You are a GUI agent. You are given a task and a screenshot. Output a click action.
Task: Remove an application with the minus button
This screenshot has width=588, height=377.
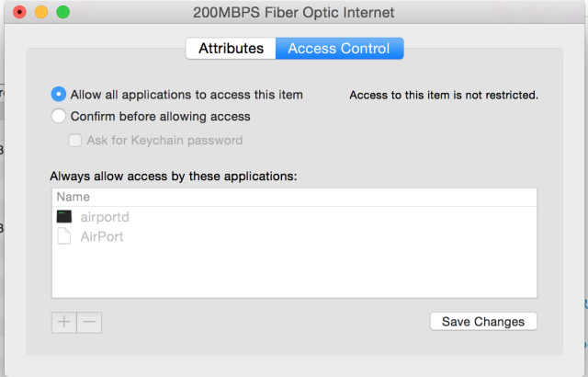click(x=89, y=322)
